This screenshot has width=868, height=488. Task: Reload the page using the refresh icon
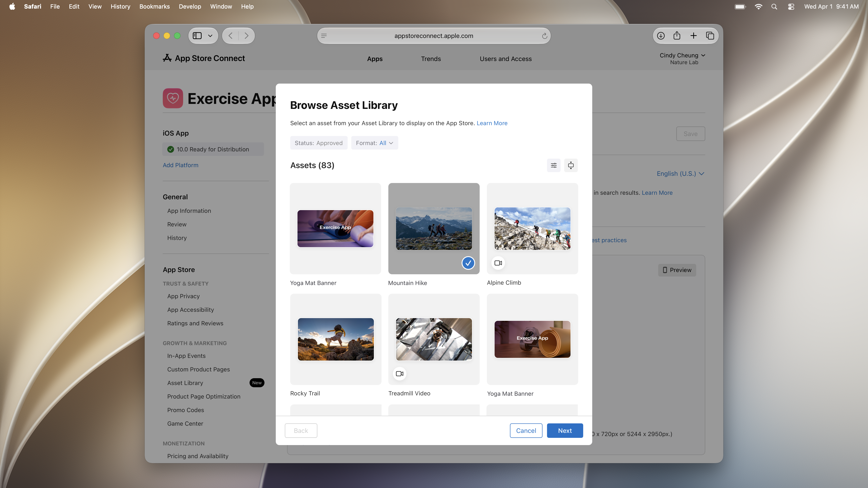coord(544,36)
